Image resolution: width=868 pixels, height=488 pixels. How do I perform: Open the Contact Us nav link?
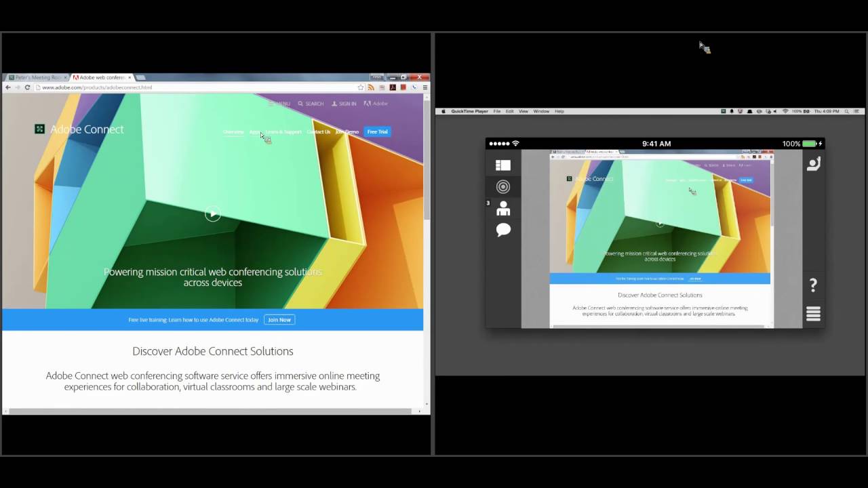tap(319, 131)
